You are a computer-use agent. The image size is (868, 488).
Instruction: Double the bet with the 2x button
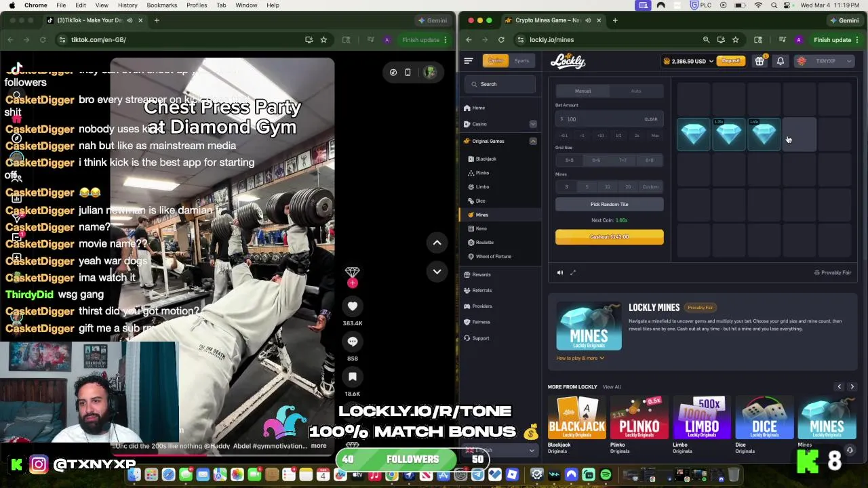(x=637, y=136)
